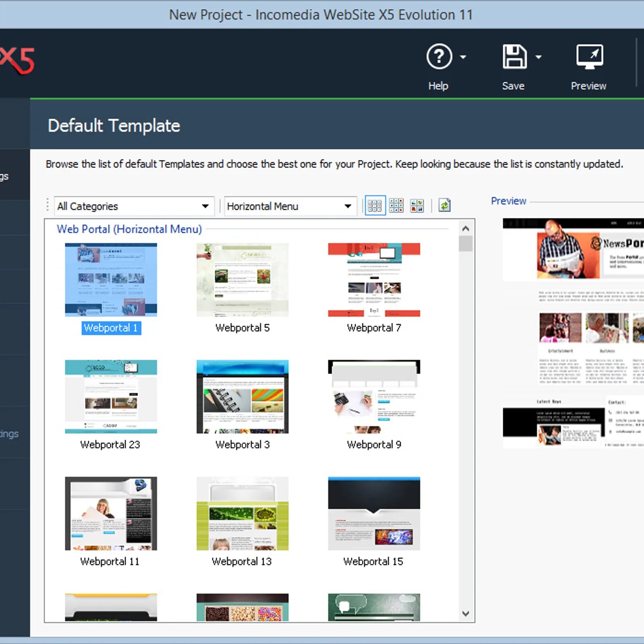Expand the arrow next to Help

pyautogui.click(x=463, y=57)
